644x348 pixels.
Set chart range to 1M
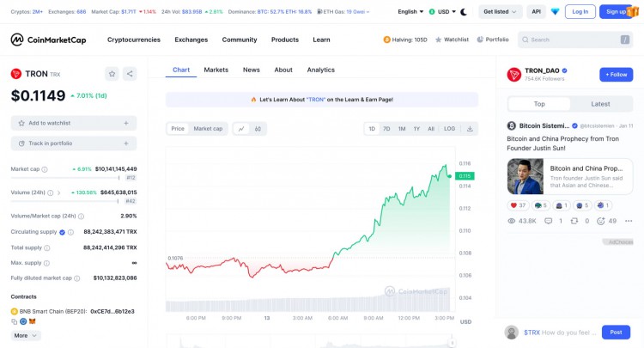click(402, 129)
